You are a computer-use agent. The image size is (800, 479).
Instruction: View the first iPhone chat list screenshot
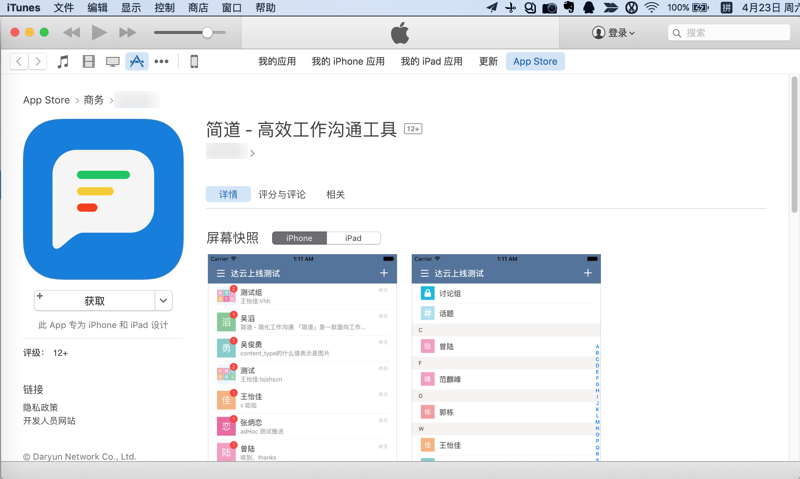coord(302,358)
